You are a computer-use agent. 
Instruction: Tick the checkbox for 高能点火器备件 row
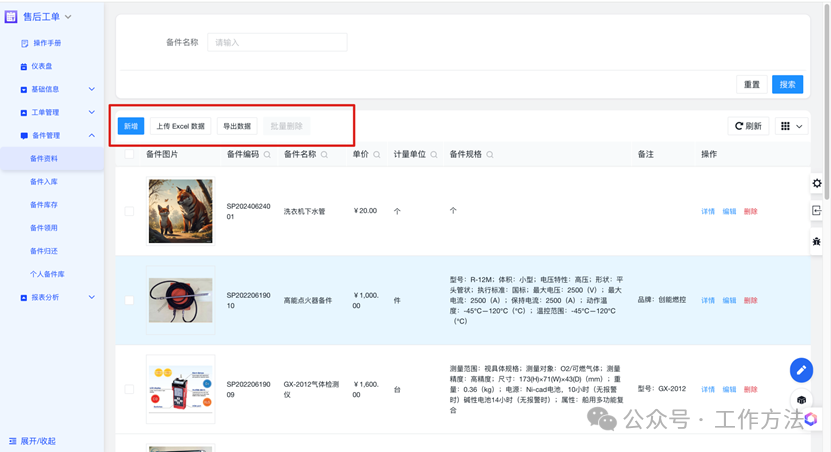(128, 300)
